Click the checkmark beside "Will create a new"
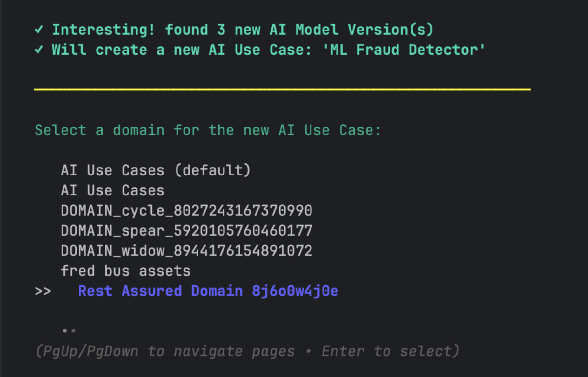 click(x=39, y=50)
